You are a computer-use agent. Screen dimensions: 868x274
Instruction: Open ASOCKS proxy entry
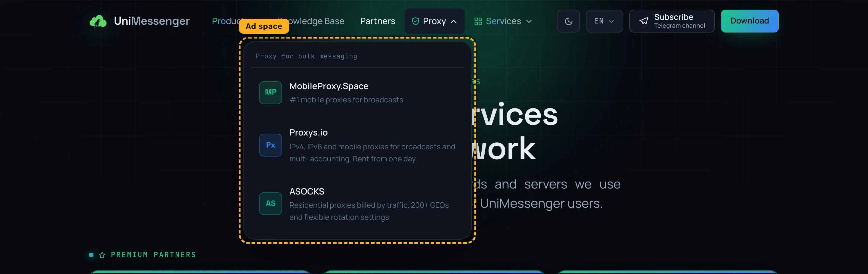357,203
